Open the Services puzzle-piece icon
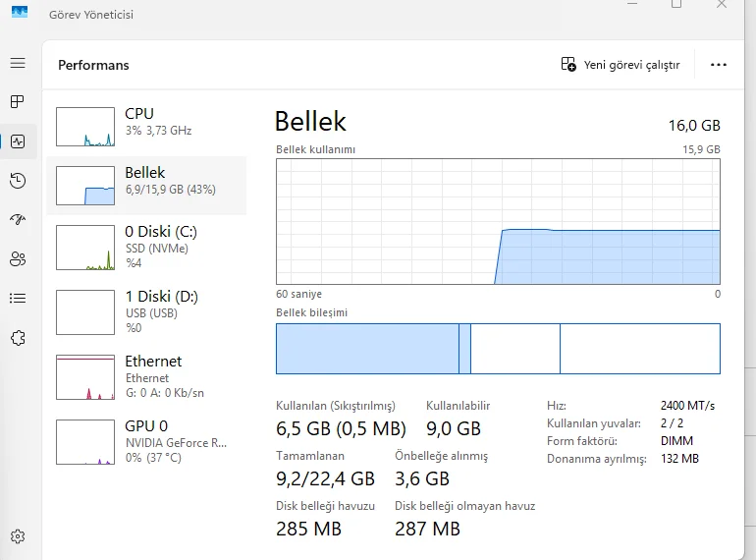The height and width of the screenshot is (560, 756). [18, 337]
